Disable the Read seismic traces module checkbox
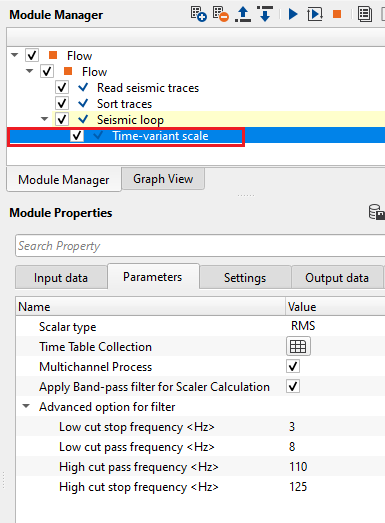385x523 pixels. coord(62,87)
